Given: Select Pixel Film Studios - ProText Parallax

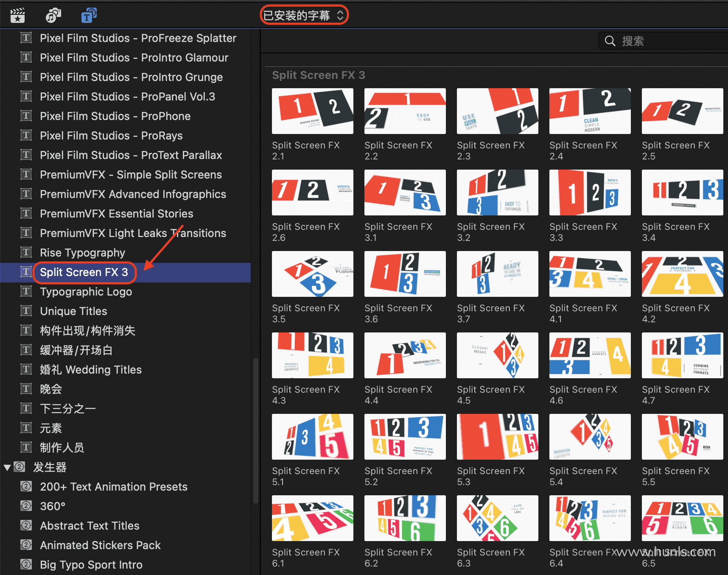Looking at the screenshot, I should coord(131,155).
